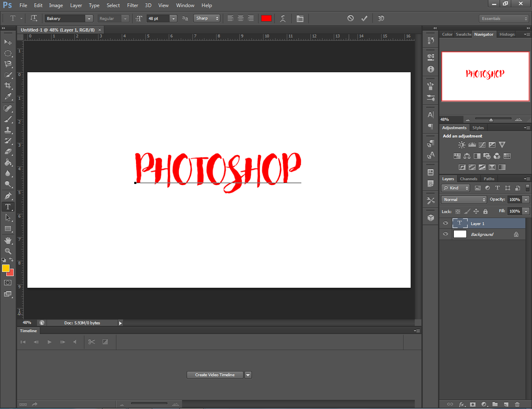This screenshot has width=532, height=409.
Task: Select the Dodge tool
Action: tap(8, 184)
